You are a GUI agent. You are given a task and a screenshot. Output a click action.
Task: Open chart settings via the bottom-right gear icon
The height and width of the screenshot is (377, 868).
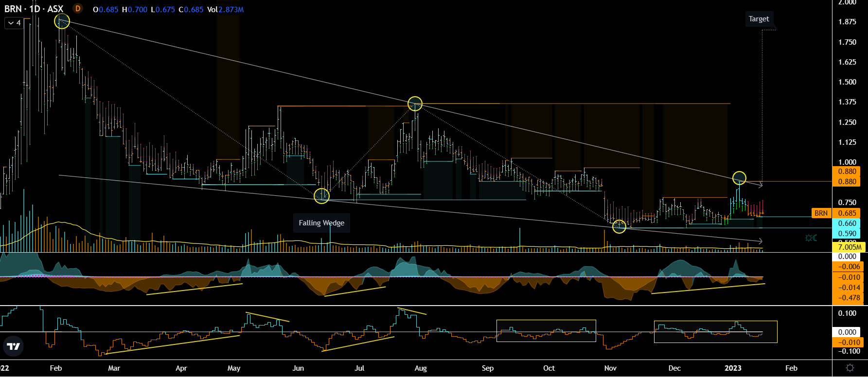850,368
